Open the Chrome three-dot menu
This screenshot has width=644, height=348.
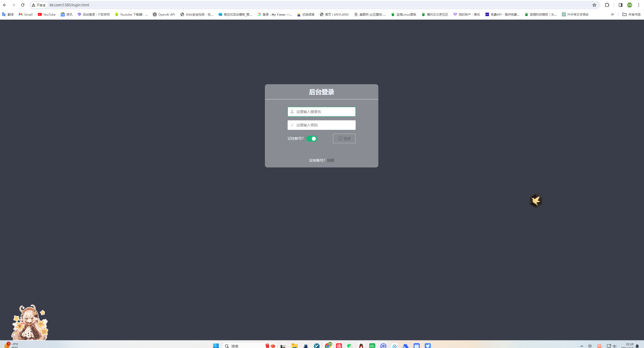(638, 5)
